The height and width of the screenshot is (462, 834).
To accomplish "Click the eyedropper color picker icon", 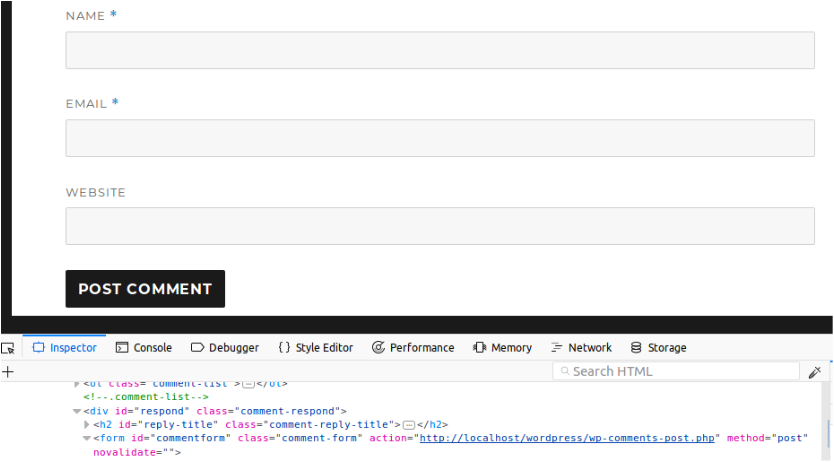I will point(815,372).
